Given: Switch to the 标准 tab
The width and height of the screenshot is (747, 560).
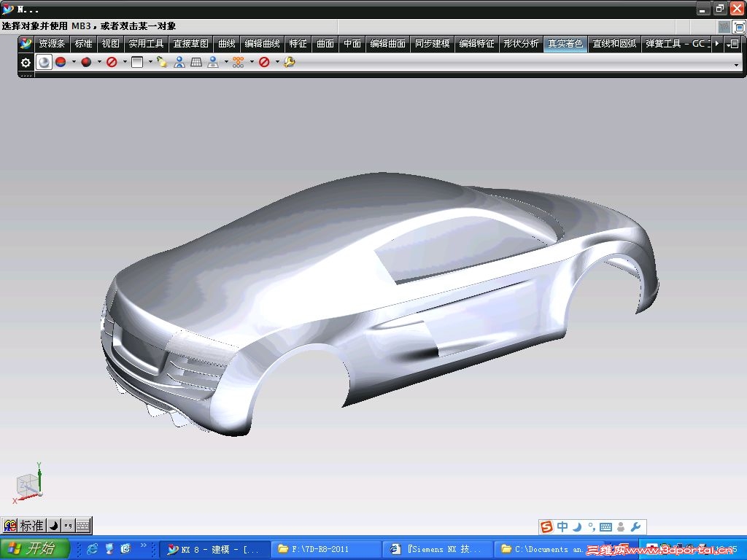Looking at the screenshot, I should pyautogui.click(x=83, y=44).
